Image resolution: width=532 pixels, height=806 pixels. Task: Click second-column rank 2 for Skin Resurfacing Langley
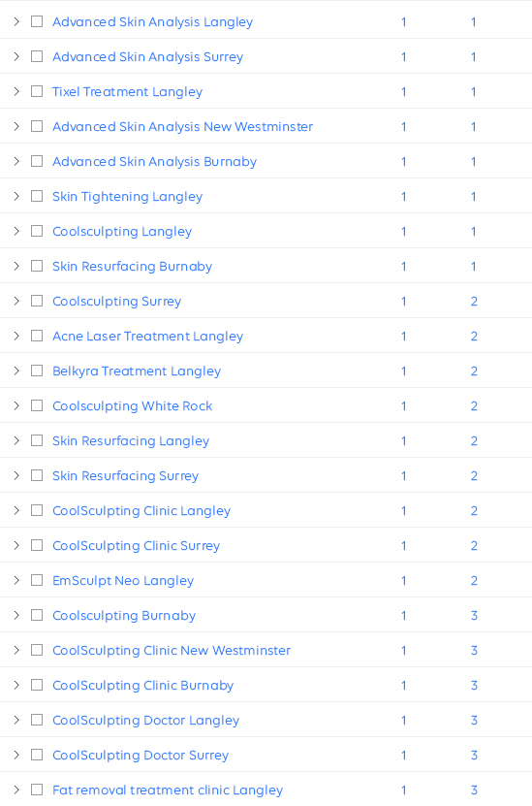474,441
